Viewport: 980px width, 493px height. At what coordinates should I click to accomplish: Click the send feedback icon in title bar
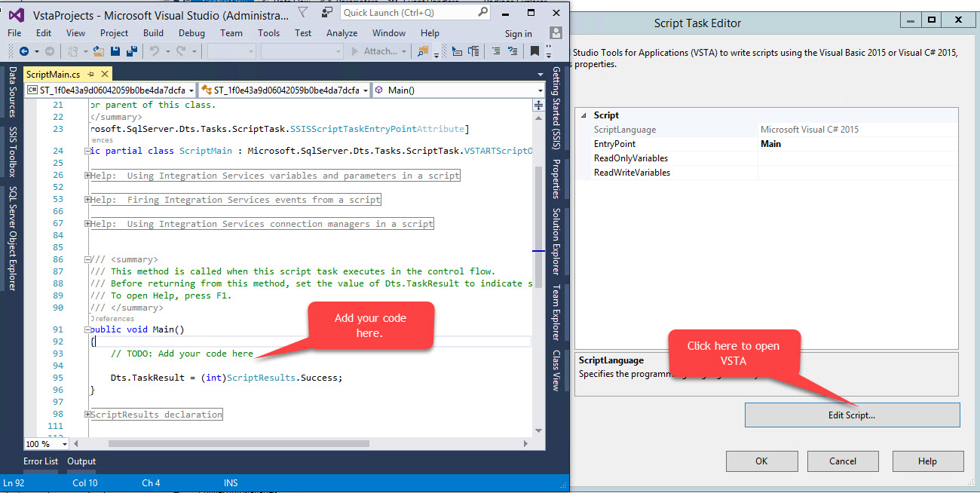click(326, 13)
